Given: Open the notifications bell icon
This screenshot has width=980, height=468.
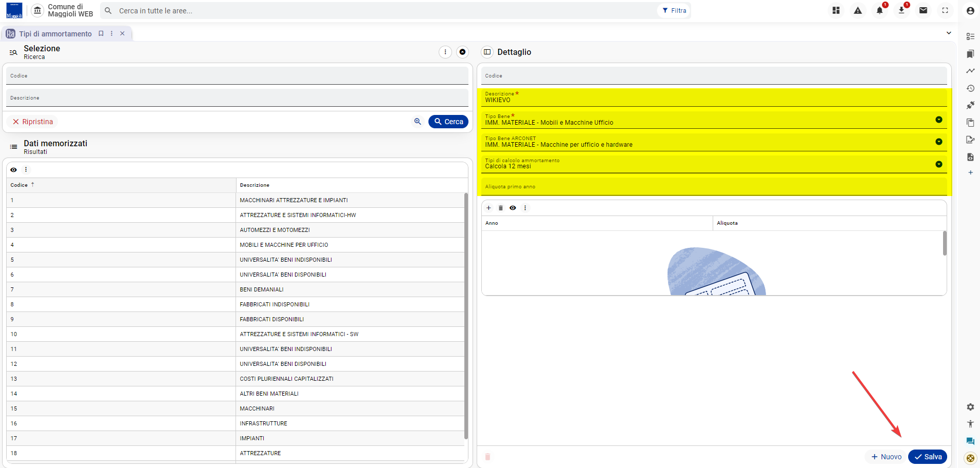Looking at the screenshot, I should [x=879, y=10].
